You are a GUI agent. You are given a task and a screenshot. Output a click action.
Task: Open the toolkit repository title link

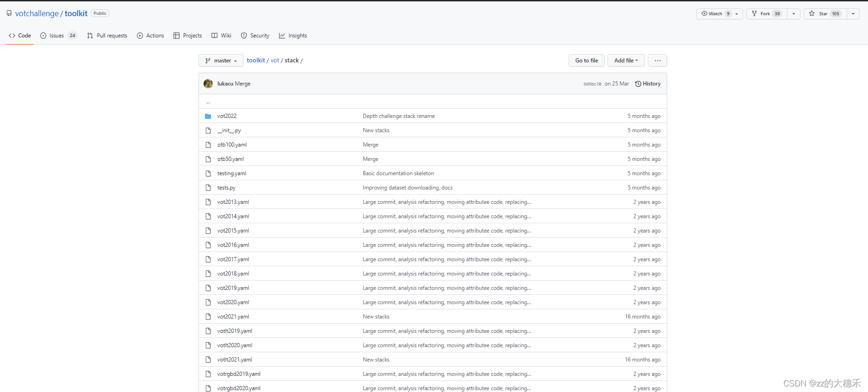tap(76, 13)
